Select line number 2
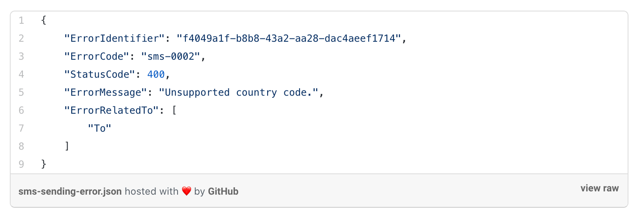This screenshot has width=644, height=220. coord(21,38)
